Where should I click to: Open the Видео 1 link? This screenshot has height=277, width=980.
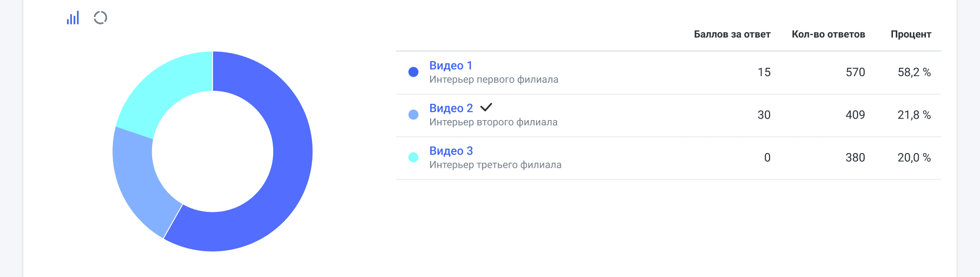click(x=450, y=66)
